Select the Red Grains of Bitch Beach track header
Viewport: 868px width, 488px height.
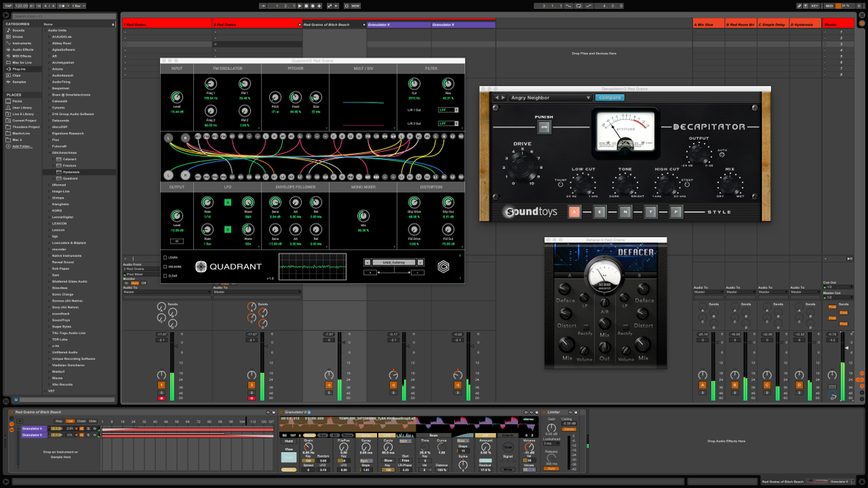[x=334, y=25]
